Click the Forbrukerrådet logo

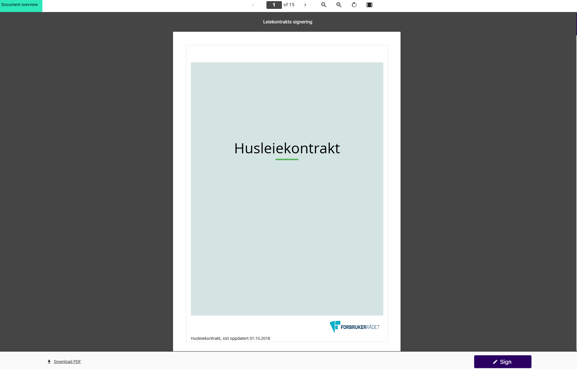(354, 327)
